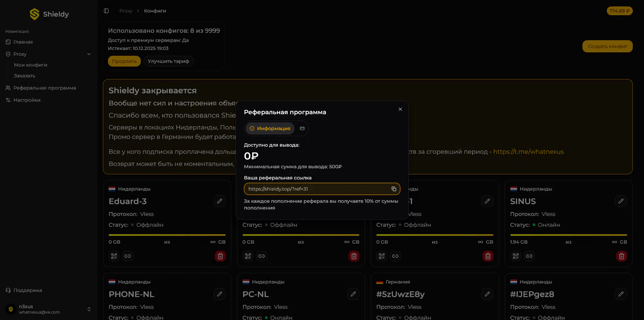This screenshot has width=644, height=320.
Task: Edit the #5zUwzE8y config name
Action: click(x=487, y=294)
